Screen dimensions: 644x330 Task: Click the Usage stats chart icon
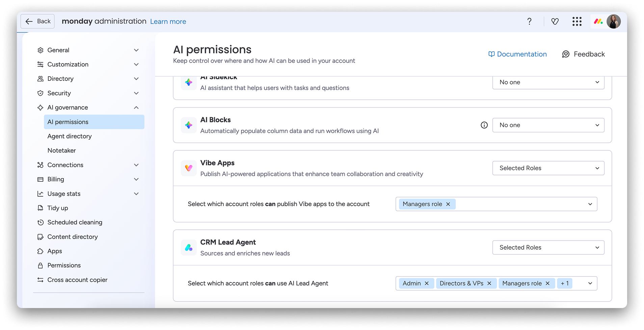click(x=41, y=194)
